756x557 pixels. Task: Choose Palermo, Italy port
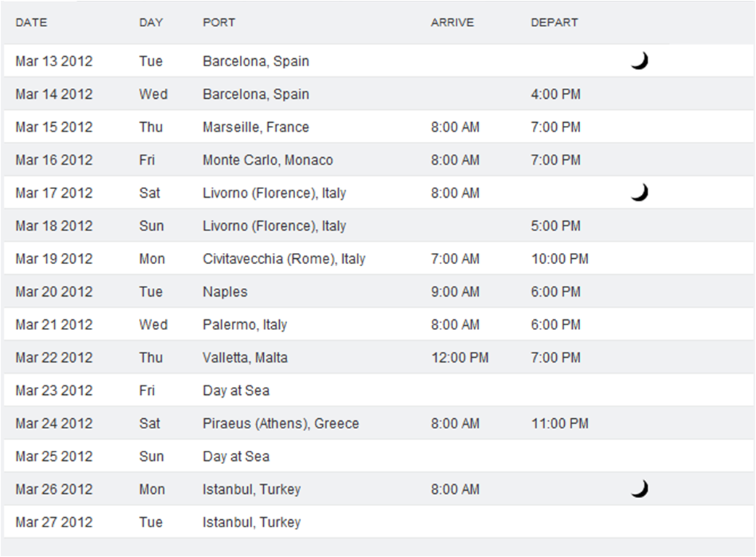(x=245, y=324)
